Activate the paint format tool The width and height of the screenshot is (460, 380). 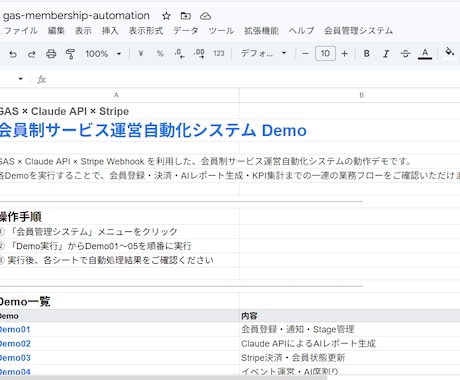tap(70, 54)
